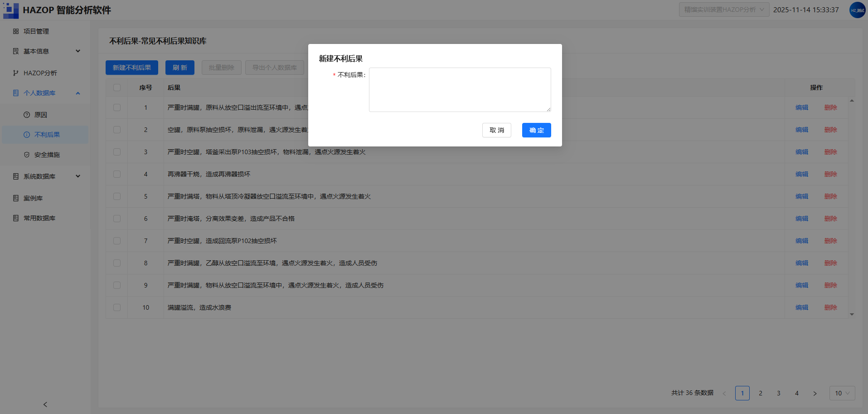Click the 取消 button in dialog
The height and width of the screenshot is (414, 868).
497,130
